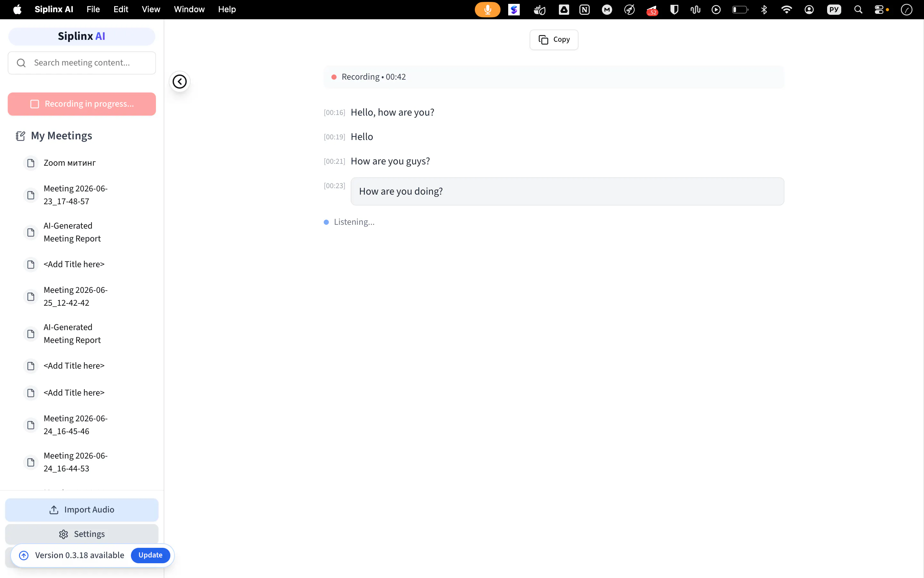924x578 pixels.
Task: Click the [00:23] timestamp
Action: click(335, 186)
